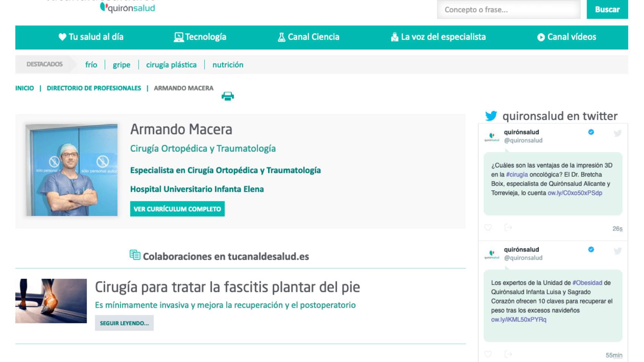This screenshot has height=362, width=644.
Task: Like the tweet about impresión 3D
Action: [x=488, y=228]
